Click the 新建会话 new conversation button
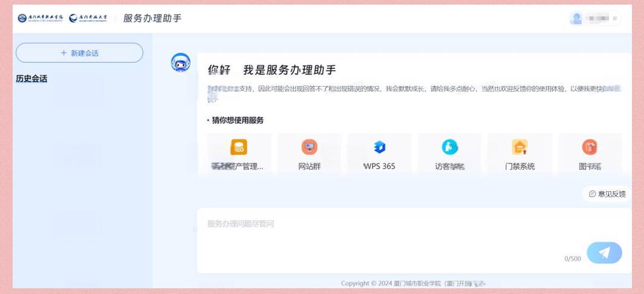This screenshot has width=644, height=294. 79,53
